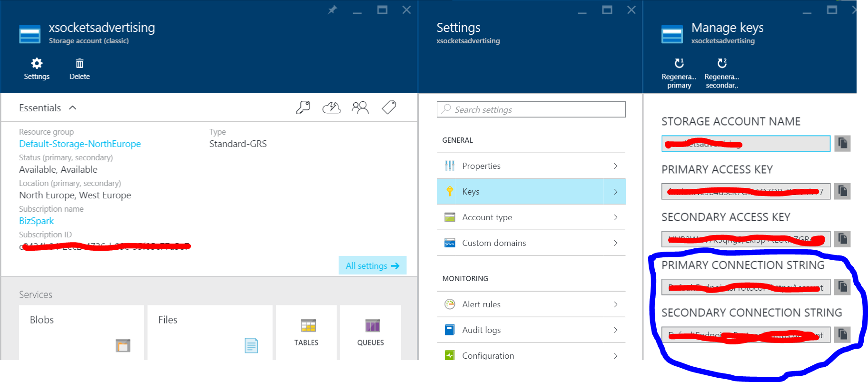Viewport: 868px width, 382px height.
Task: Open Alert rules under Monitoring
Action: pyautogui.click(x=531, y=304)
